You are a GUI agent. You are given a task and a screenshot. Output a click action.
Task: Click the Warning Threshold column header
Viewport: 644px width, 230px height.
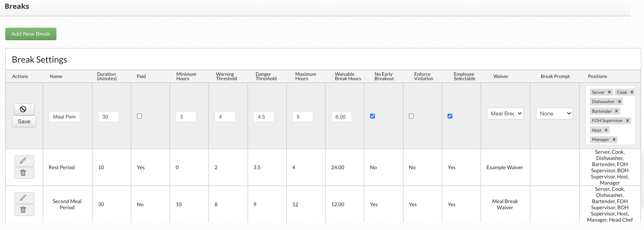[226, 76]
